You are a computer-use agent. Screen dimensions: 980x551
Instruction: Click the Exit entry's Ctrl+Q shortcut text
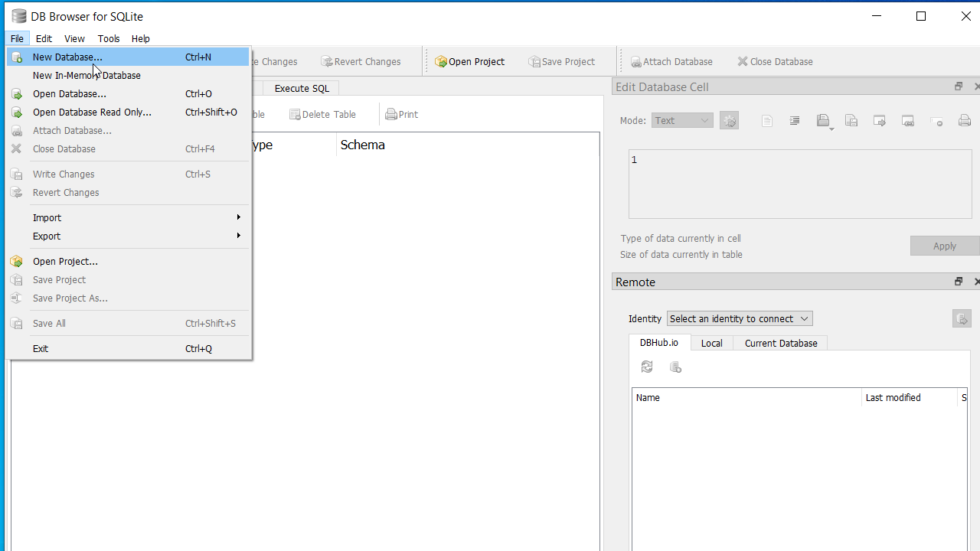199,348
